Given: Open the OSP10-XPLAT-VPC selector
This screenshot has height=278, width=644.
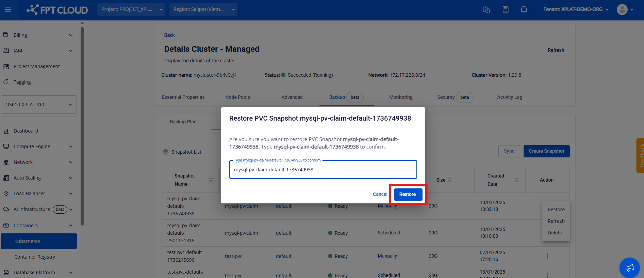Looking at the screenshot, I should [39, 105].
